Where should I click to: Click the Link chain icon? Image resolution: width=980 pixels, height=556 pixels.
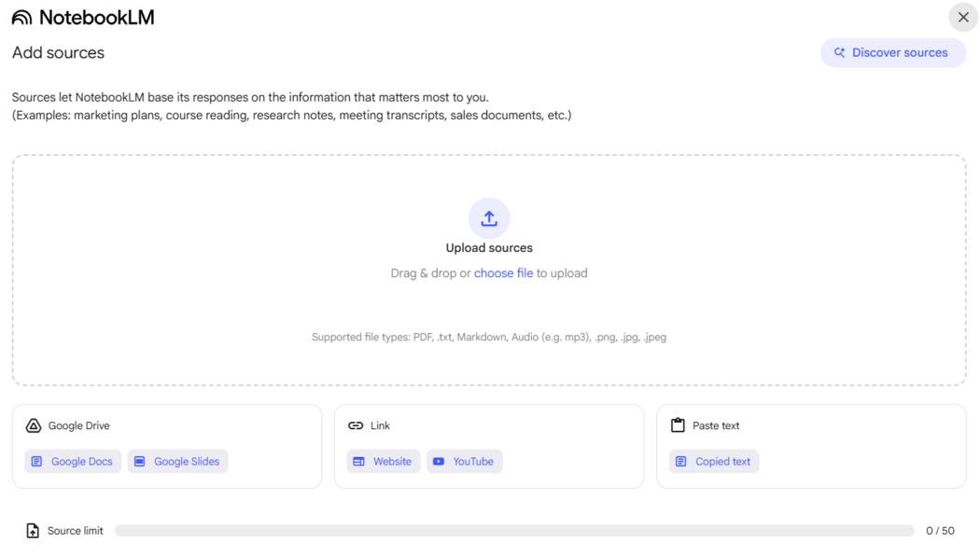(356, 425)
